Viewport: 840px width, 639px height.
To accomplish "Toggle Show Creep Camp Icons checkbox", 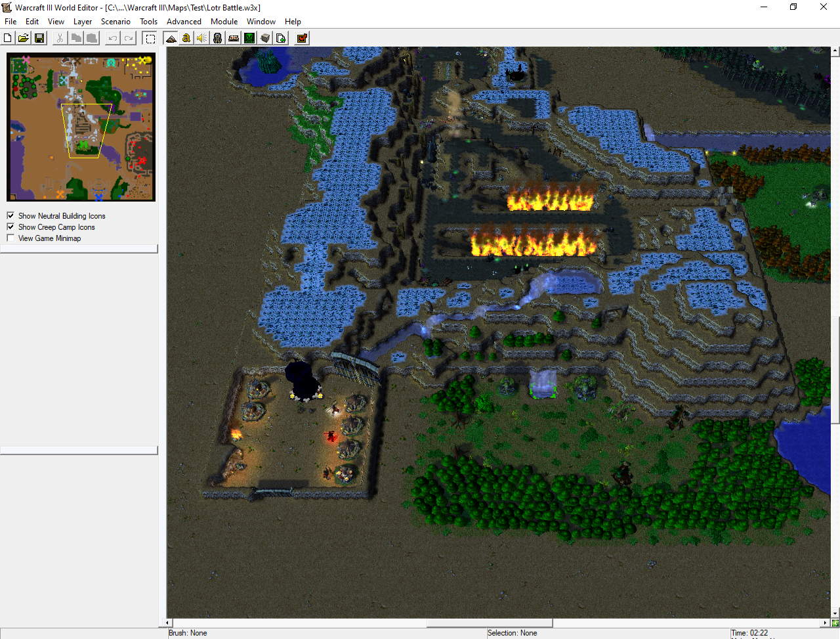I will pos(10,227).
